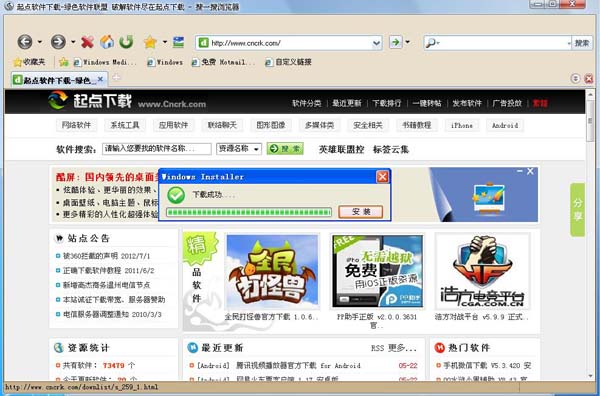The image size is (600, 396).
Task: Select the Android category
Action: tap(505, 125)
